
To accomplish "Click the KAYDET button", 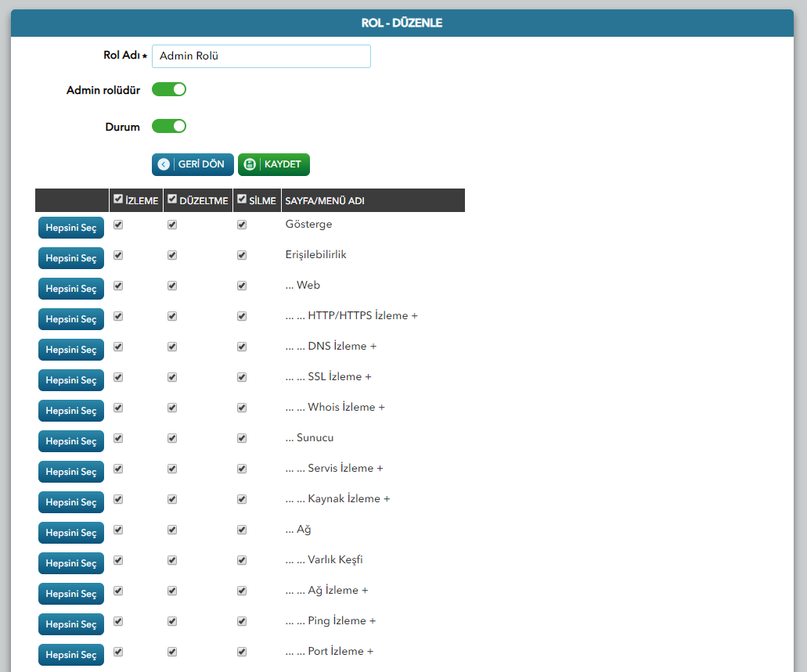I will tap(274, 164).
